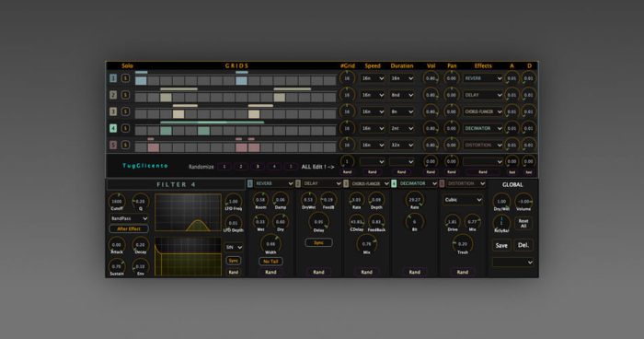Click the filter frequency response graph
Viewport: 644px width, 339px height.
(188, 212)
